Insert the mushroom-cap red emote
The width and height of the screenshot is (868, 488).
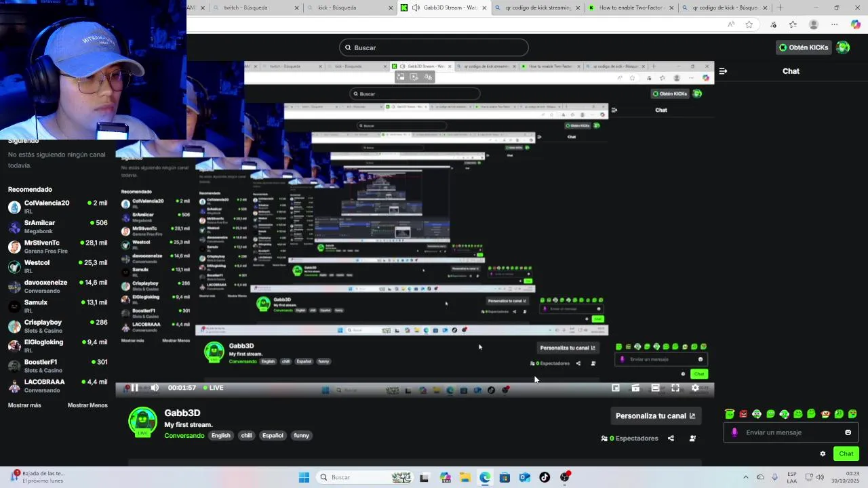pos(825,413)
